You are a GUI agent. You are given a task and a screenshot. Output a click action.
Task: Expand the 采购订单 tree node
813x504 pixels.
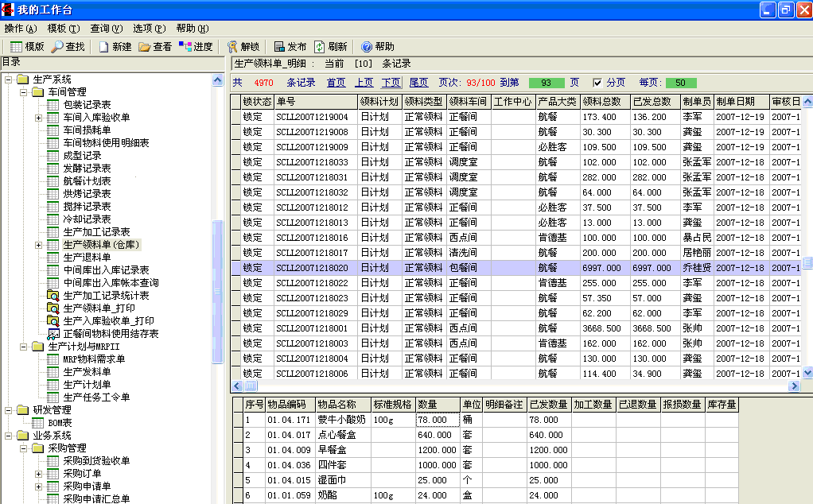coord(38,474)
